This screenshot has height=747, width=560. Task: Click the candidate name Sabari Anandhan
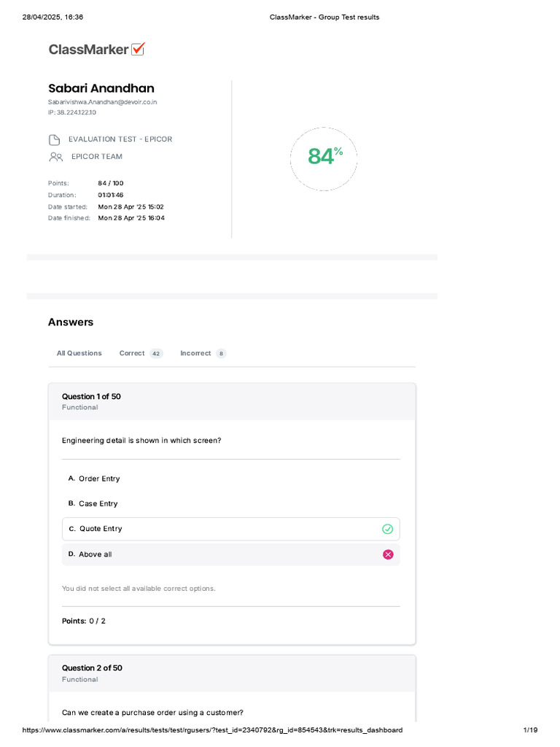click(101, 88)
